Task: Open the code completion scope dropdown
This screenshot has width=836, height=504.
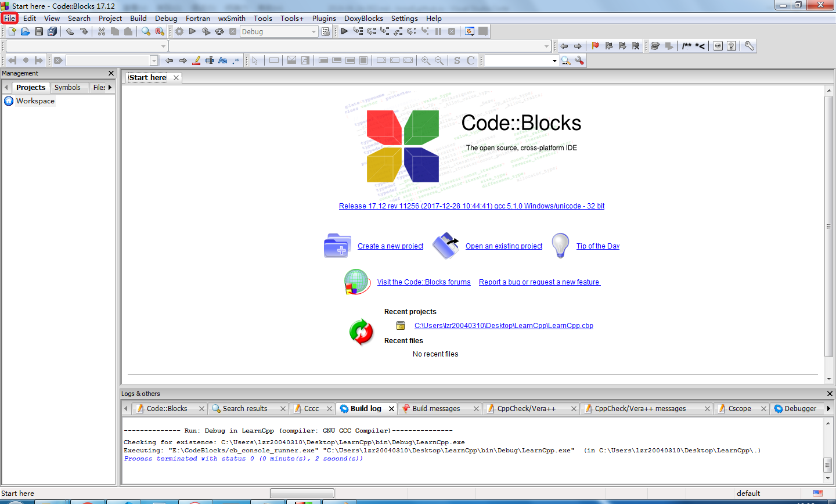Action: 163,46
